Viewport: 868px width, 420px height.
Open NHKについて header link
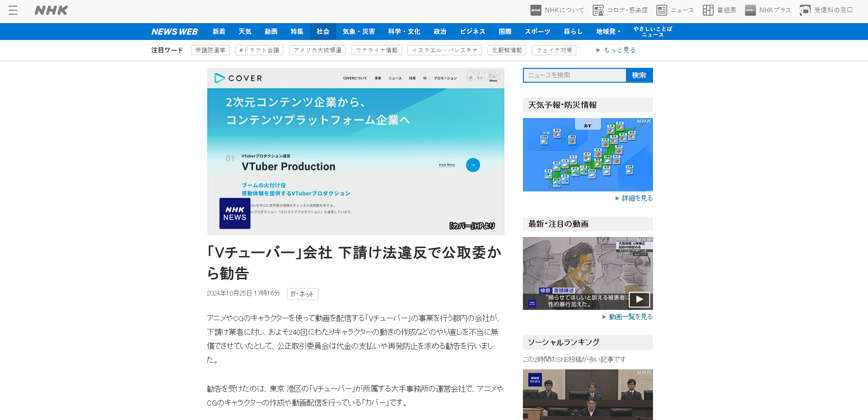pyautogui.click(x=557, y=10)
